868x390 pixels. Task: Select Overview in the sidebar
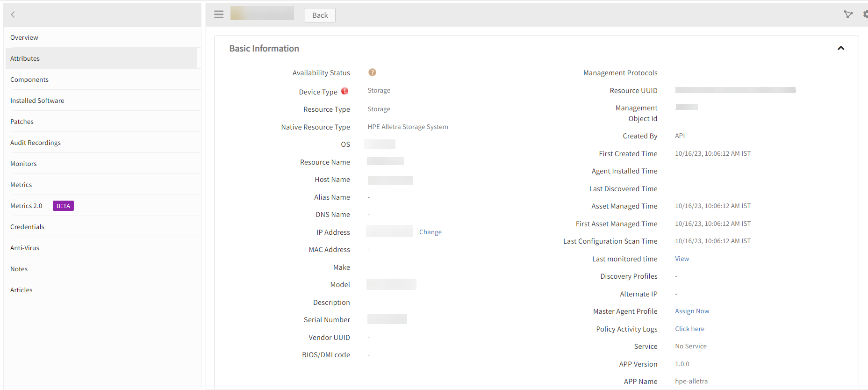pyautogui.click(x=24, y=37)
